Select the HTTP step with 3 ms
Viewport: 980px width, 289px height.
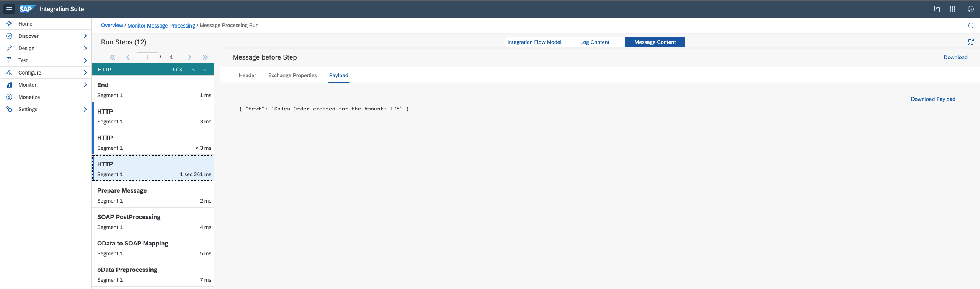pyautogui.click(x=153, y=115)
